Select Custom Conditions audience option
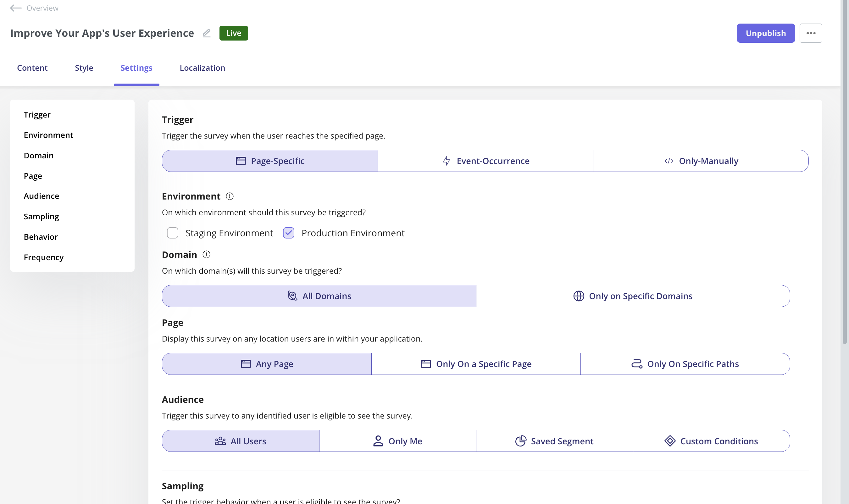849x504 pixels. [x=711, y=441]
